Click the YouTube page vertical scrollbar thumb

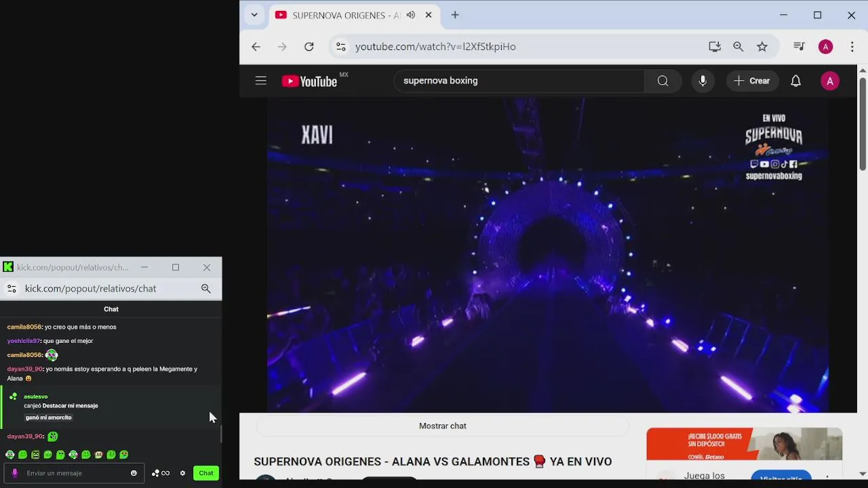click(863, 123)
